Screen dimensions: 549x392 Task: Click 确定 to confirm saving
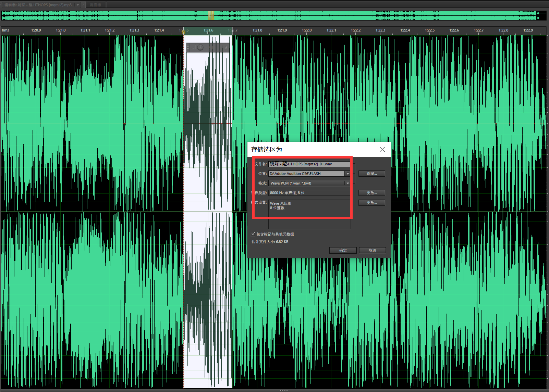point(343,250)
